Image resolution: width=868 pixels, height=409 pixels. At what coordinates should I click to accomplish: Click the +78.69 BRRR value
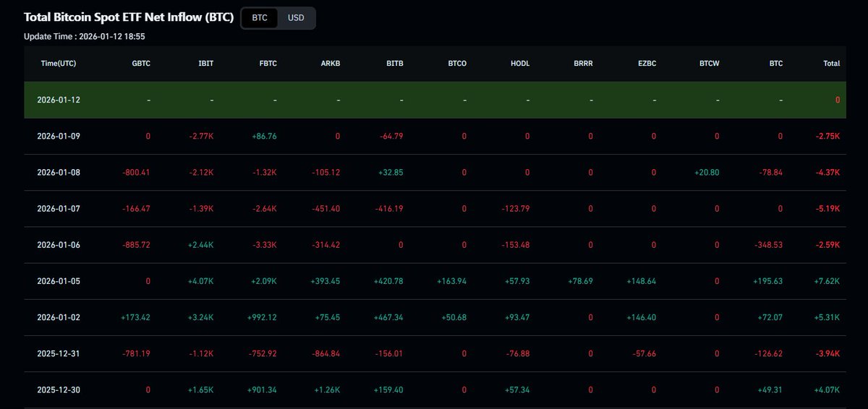tap(579, 281)
